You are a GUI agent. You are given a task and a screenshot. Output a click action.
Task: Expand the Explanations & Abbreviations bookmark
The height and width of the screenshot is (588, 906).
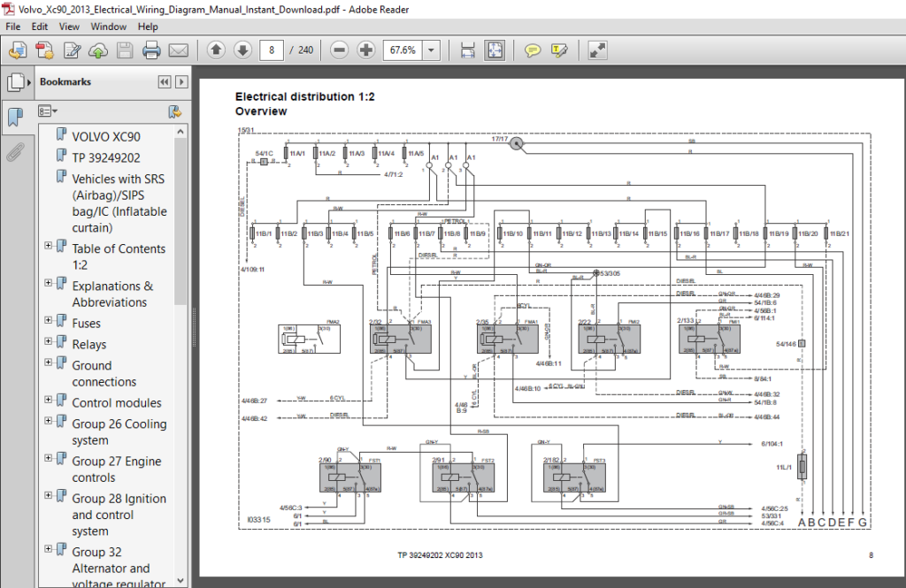[49, 283]
